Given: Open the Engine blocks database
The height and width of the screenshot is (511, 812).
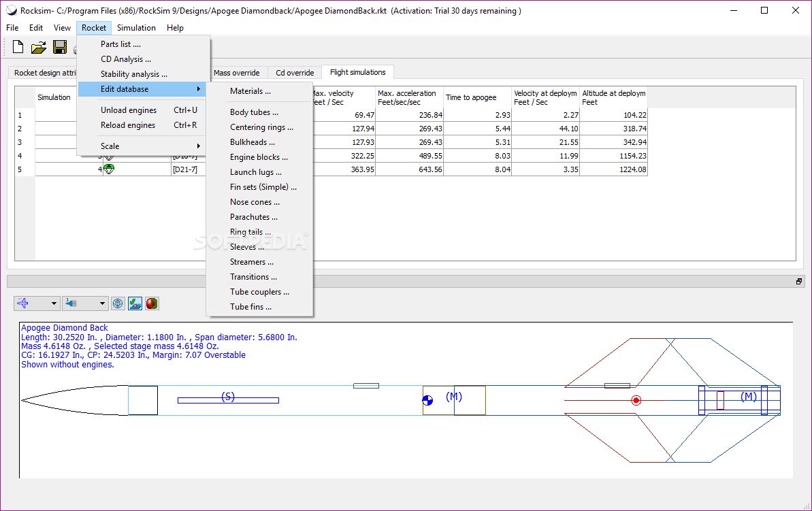Looking at the screenshot, I should coord(259,157).
